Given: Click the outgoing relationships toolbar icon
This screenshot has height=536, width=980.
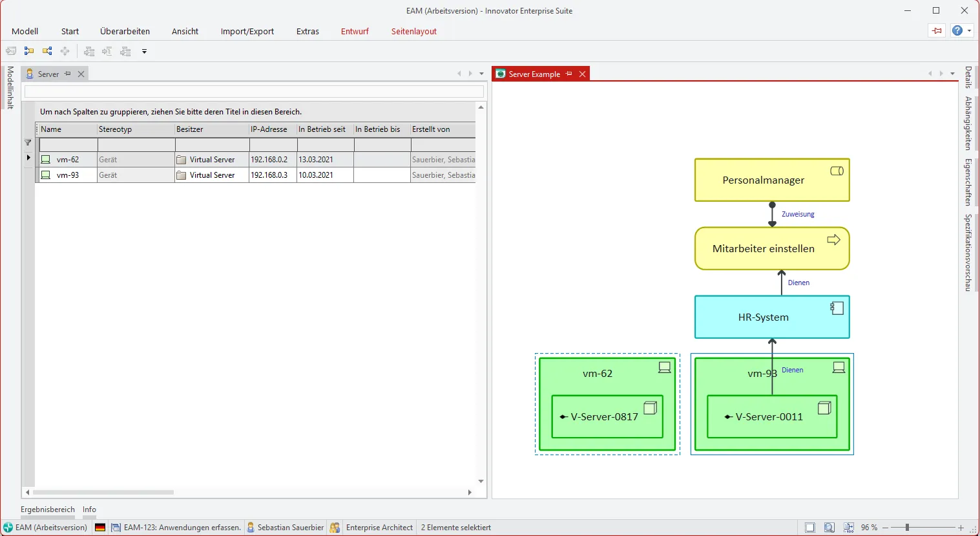Looking at the screenshot, I should 47,51.
